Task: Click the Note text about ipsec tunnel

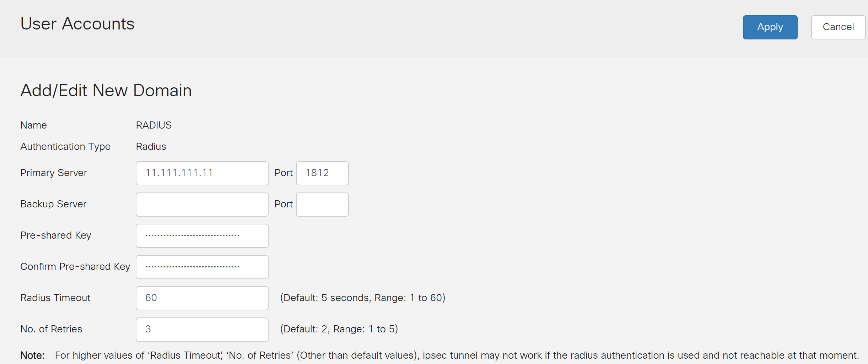Action: [x=457, y=355]
